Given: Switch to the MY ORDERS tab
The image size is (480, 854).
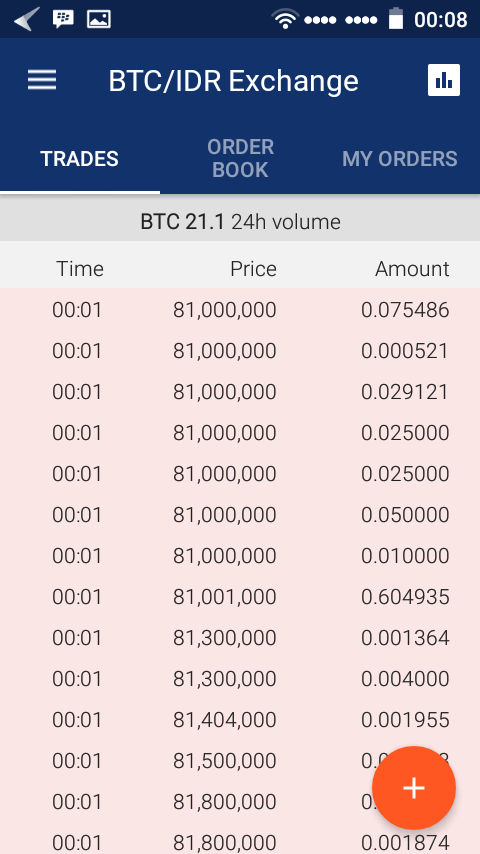Looking at the screenshot, I should coord(400,158).
